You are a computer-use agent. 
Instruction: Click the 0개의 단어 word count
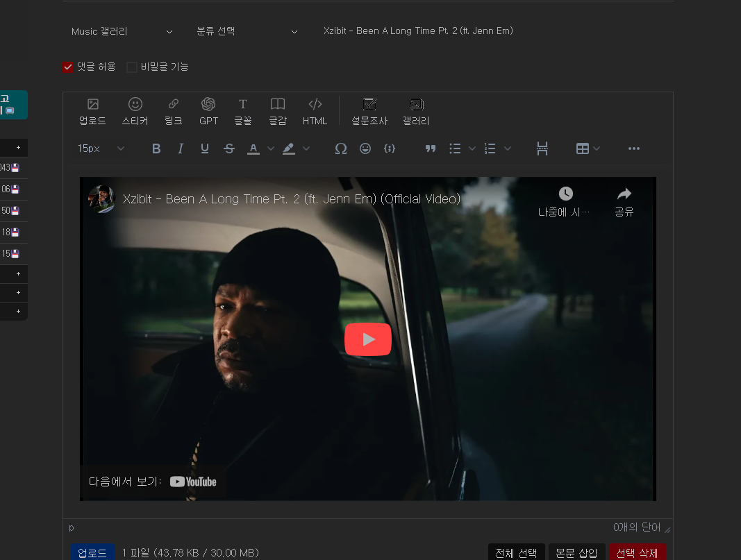637,527
